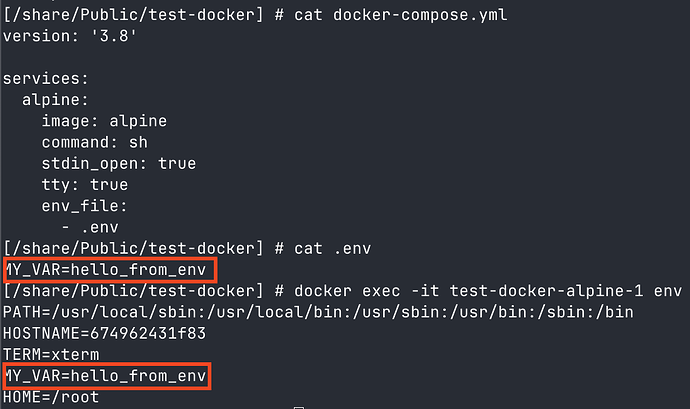Click the HOSTNAME=674962431f83 line
This screenshot has width=690, height=409.
click(x=104, y=333)
